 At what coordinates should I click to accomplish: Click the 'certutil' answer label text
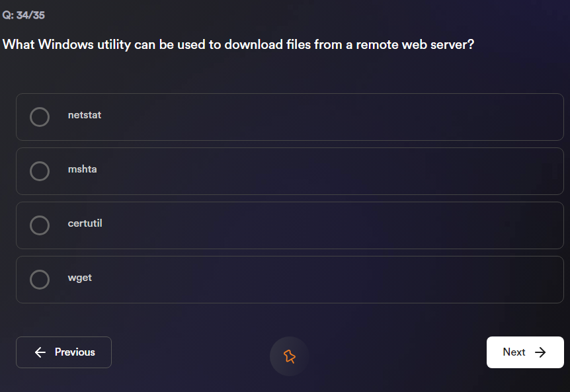(85, 223)
